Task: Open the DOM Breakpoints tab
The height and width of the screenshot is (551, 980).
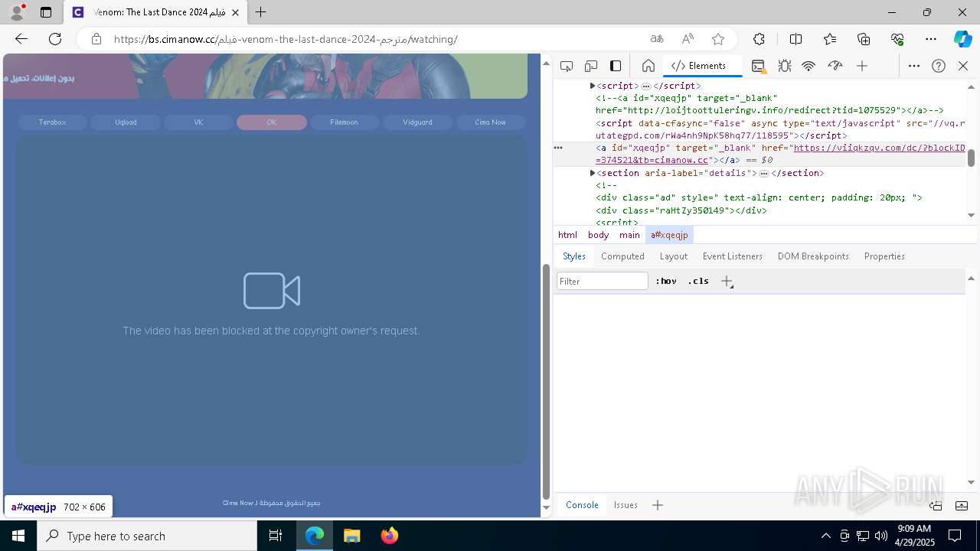Action: pyautogui.click(x=813, y=256)
